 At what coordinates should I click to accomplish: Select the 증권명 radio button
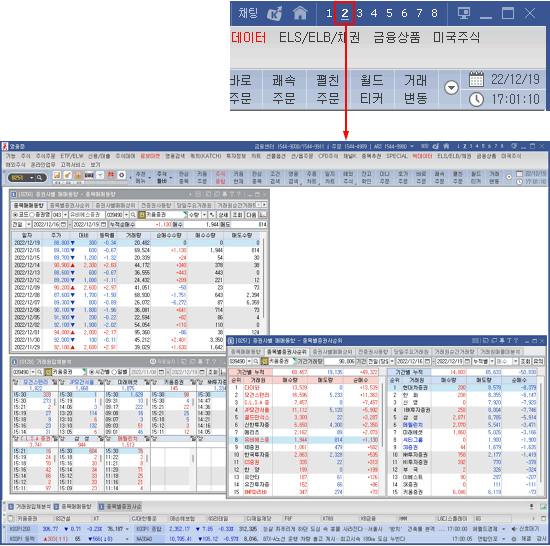[x=32, y=215]
